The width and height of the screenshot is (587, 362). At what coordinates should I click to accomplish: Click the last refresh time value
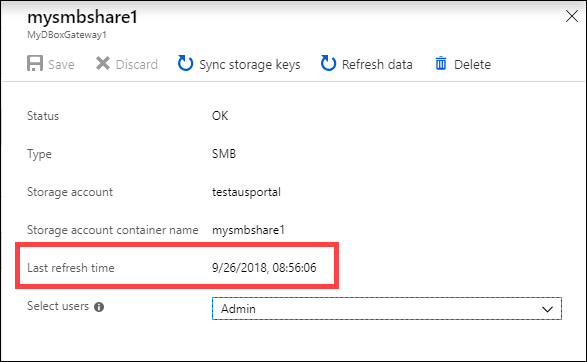click(x=264, y=268)
